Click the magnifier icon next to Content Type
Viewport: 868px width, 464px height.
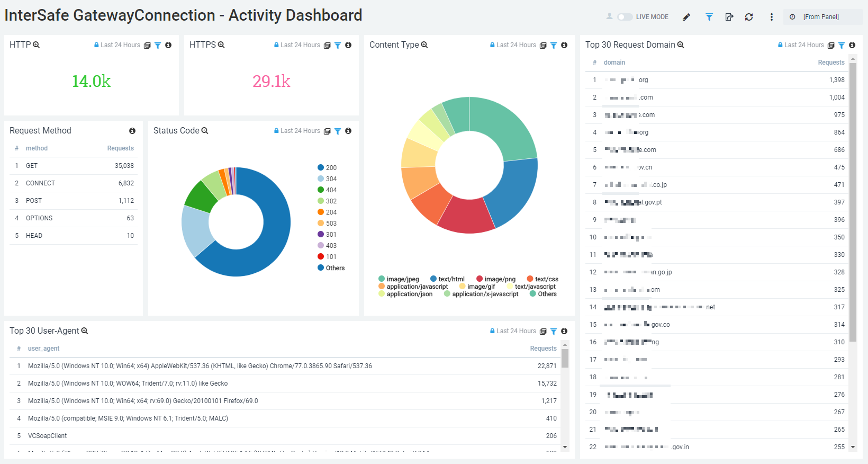tap(424, 45)
